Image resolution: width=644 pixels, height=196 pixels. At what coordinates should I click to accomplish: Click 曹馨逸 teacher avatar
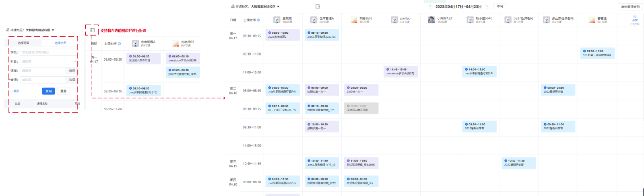592,20
